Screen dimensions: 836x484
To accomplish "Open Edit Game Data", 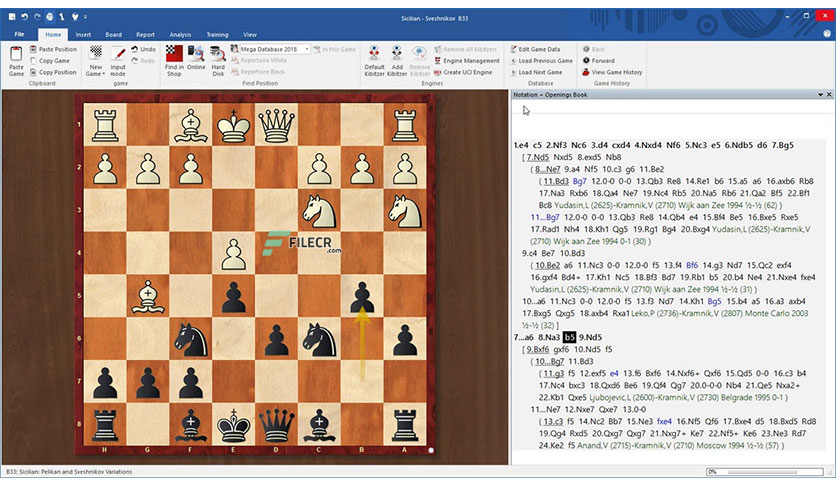I will pos(535,49).
